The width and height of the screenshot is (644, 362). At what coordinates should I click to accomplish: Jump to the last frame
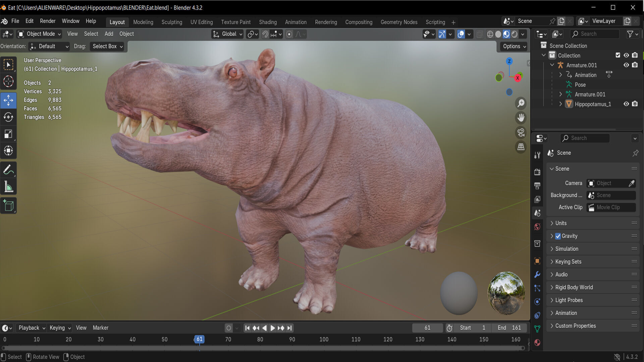tap(289, 328)
